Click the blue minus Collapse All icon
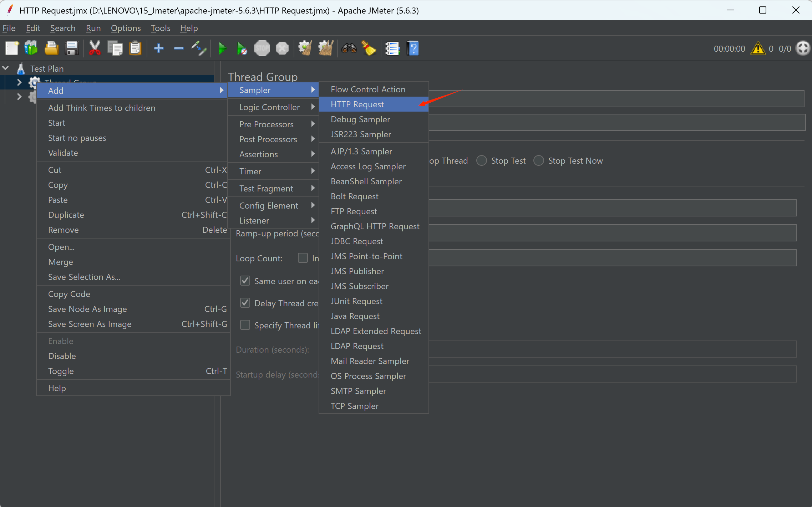Viewport: 812px width, 507px height. (179, 48)
